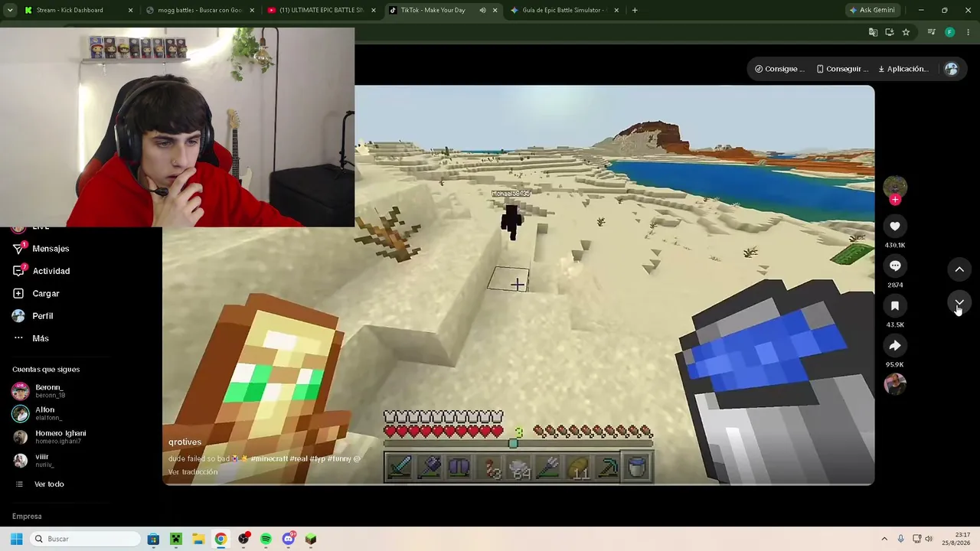The height and width of the screenshot is (551, 980).
Task: Open the Minecraft grass block taskbar icon
Action: pyautogui.click(x=311, y=539)
